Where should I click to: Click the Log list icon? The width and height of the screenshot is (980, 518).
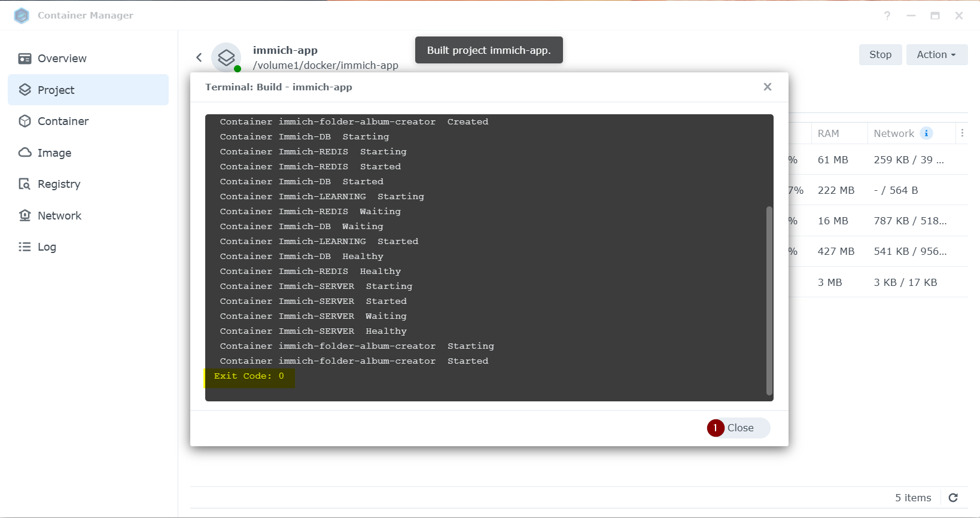tap(25, 246)
